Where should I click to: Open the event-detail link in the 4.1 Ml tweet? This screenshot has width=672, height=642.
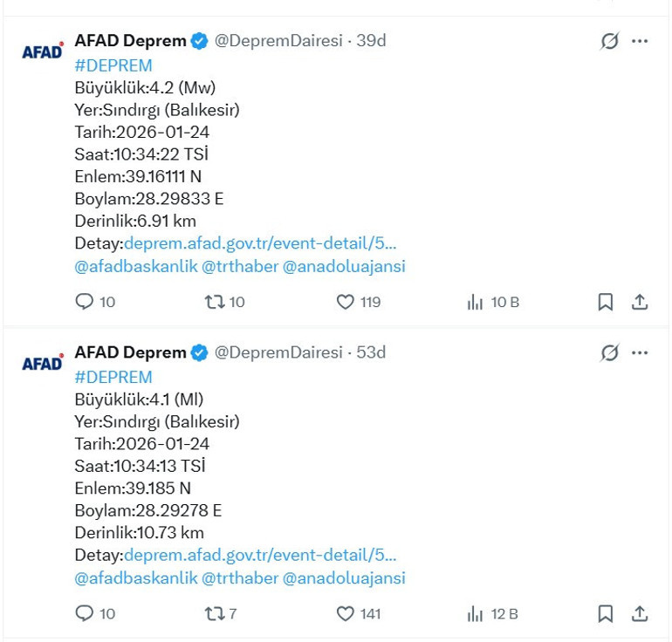[x=260, y=556]
